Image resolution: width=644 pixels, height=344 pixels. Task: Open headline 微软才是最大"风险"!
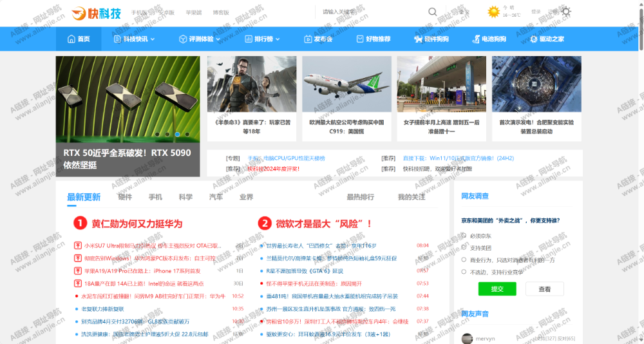tap(324, 224)
